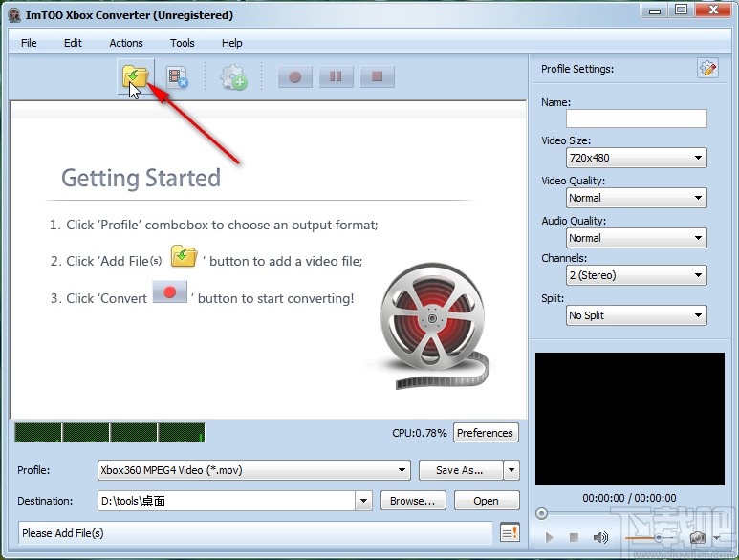Viewport: 739px width, 560px height.
Task: Click the profile Name input field
Action: pos(637,118)
